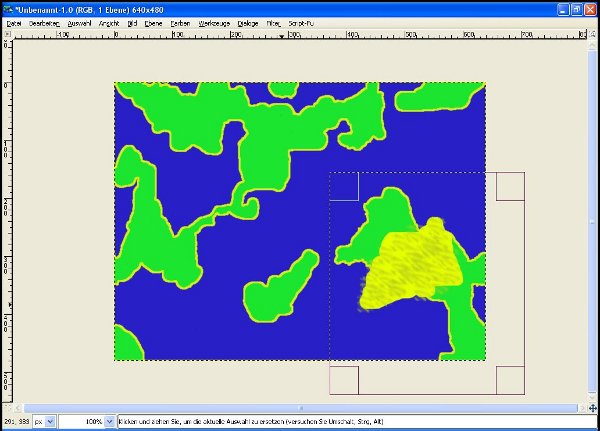The image size is (600, 431).
Task: Open the Auswahl menu
Action: 79,23
